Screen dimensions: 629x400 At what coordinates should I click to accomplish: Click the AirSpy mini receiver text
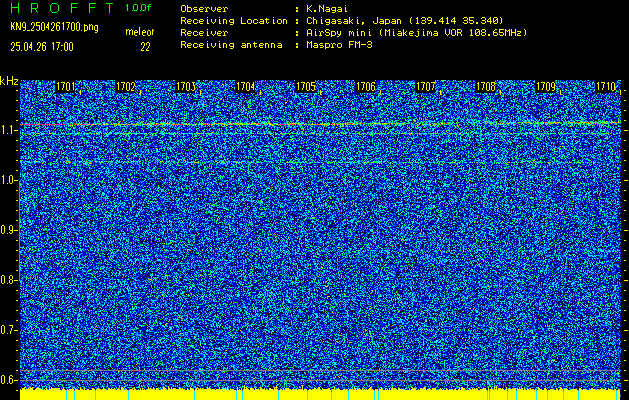point(416,33)
